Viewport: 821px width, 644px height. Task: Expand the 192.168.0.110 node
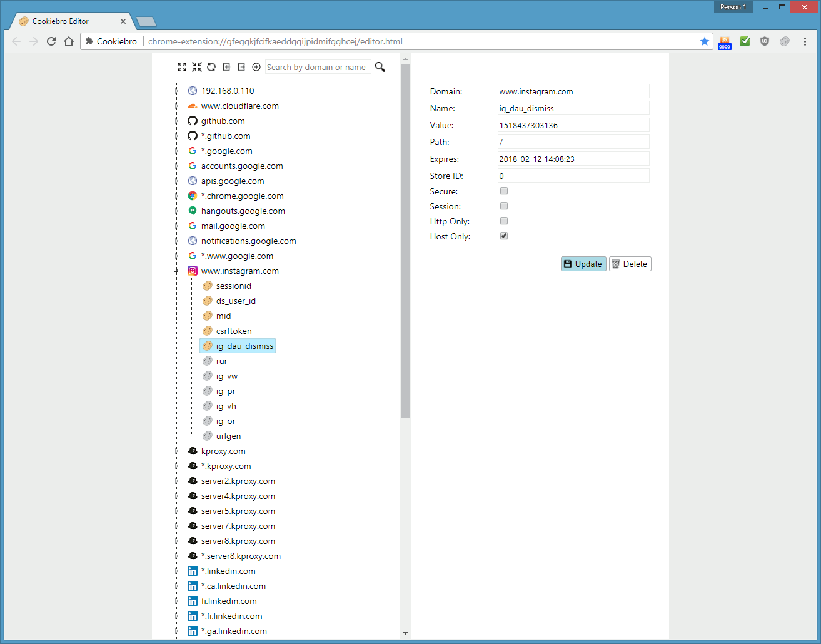pyautogui.click(x=177, y=91)
